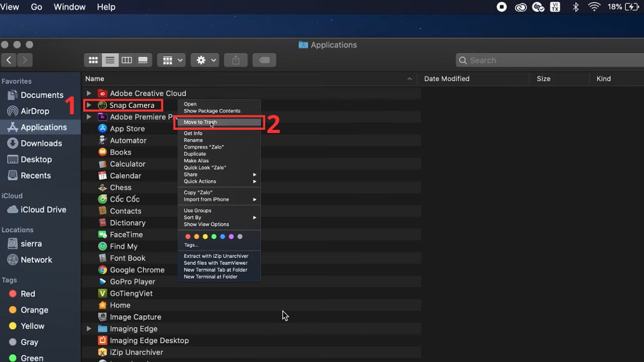Click the Image Capture icon
Screen dimensions: 644x362
[x=103, y=317]
